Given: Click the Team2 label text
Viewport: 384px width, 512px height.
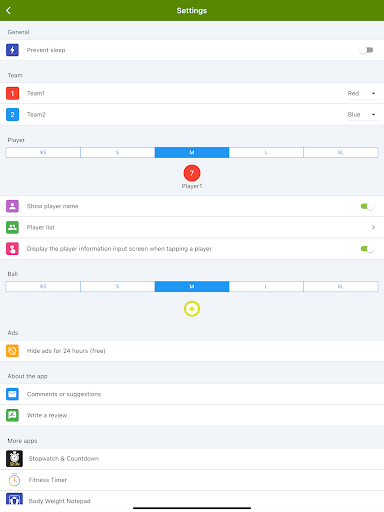Looking at the screenshot, I should (36, 114).
